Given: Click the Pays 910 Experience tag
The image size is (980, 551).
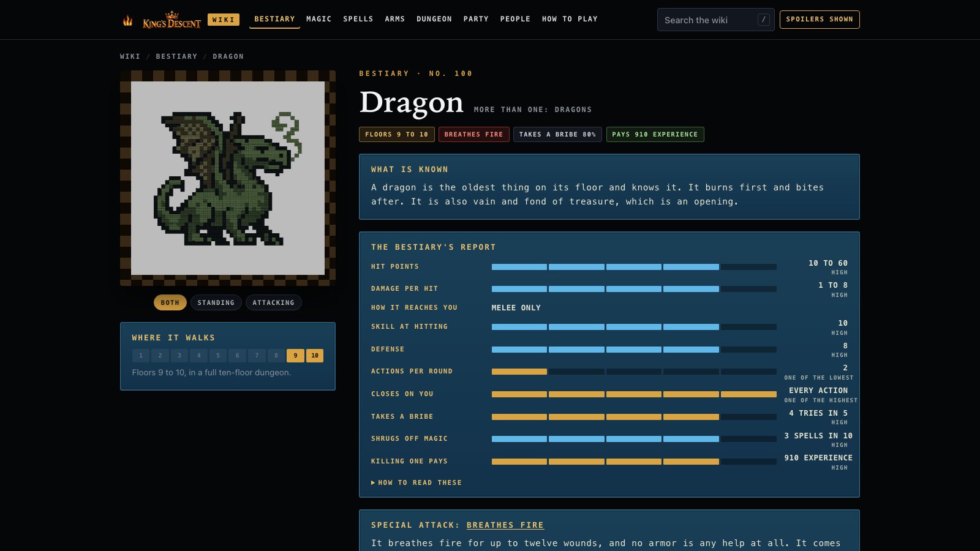Looking at the screenshot, I should [655, 135].
